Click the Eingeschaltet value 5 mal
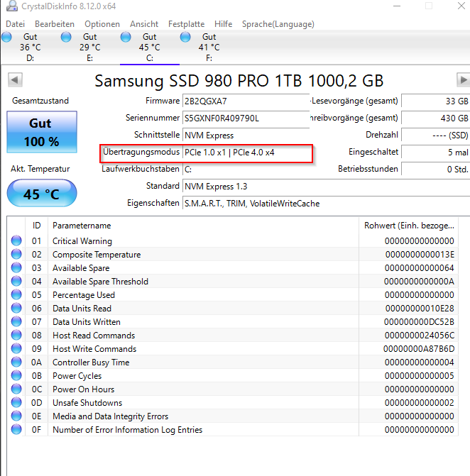 tap(436, 152)
